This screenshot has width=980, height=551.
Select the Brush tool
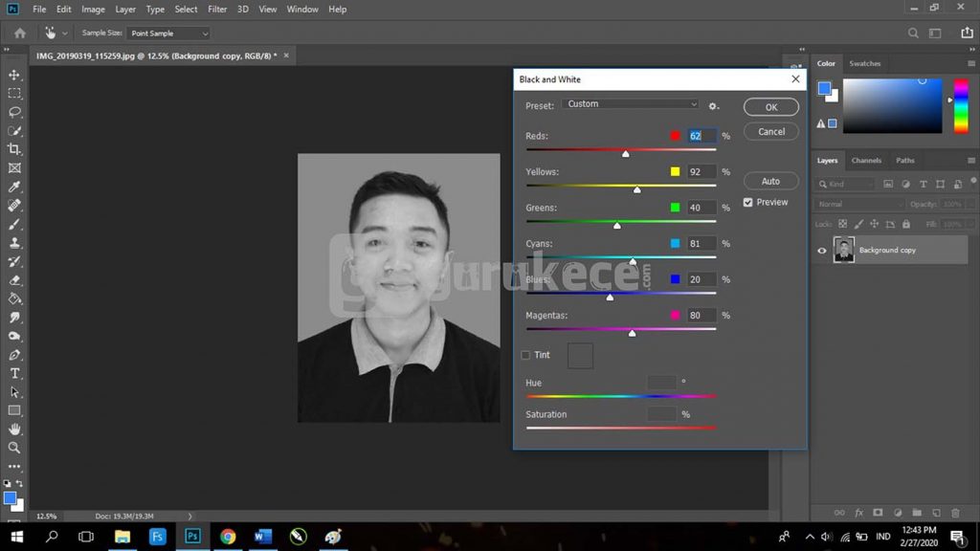14,224
